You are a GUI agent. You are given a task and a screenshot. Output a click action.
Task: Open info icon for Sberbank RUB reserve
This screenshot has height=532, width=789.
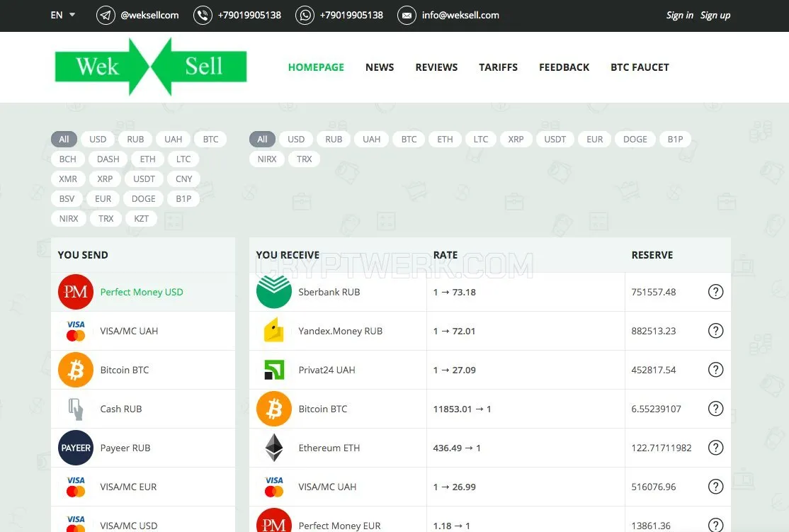(715, 292)
